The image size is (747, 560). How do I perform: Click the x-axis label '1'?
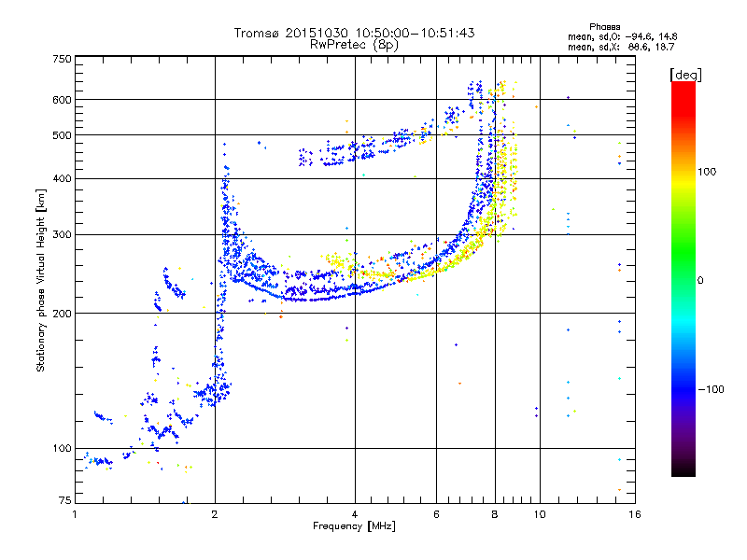75,514
